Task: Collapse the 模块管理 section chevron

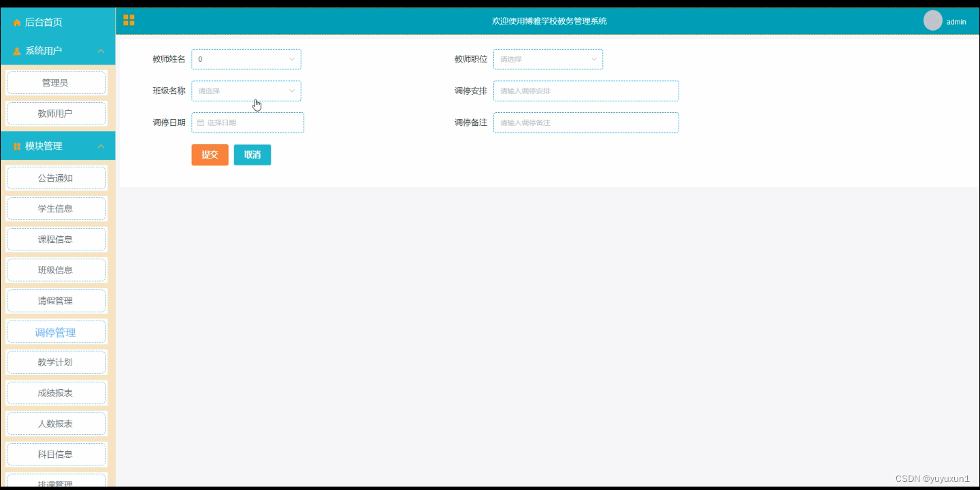Action: point(101,146)
